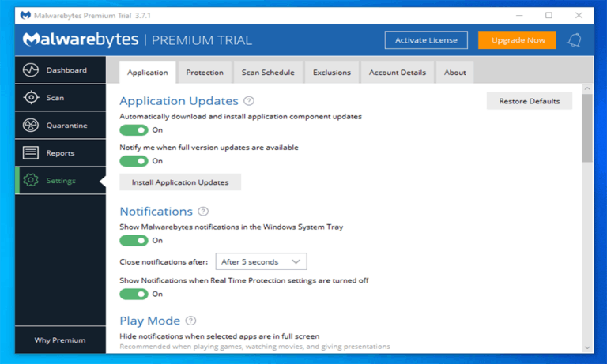Click the Reports list icon
The width and height of the screenshot is (607, 364).
click(x=31, y=153)
